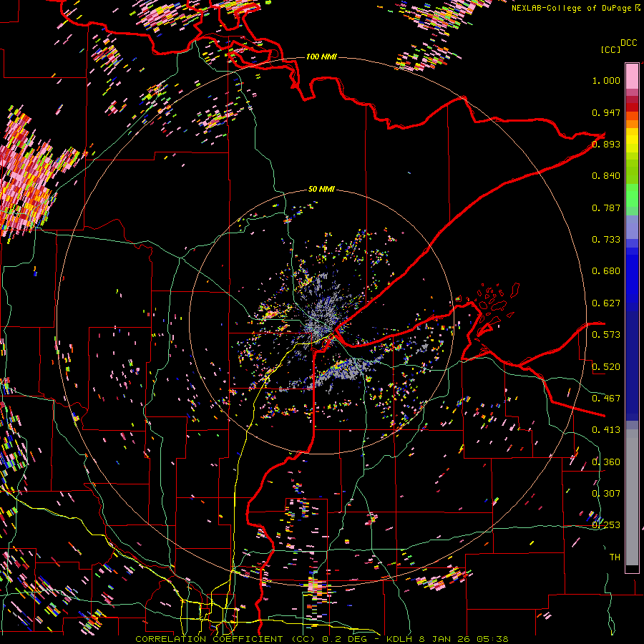Click the TH threshold label

[615, 557]
